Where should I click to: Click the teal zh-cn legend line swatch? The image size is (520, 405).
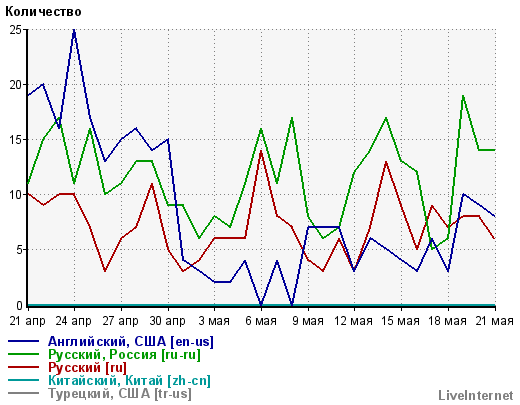[23, 380]
